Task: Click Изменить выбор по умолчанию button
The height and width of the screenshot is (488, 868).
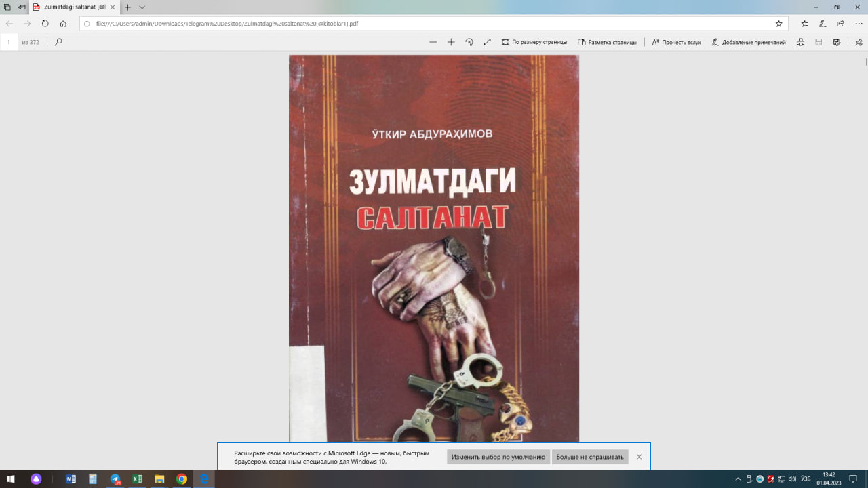Action: [x=498, y=457]
